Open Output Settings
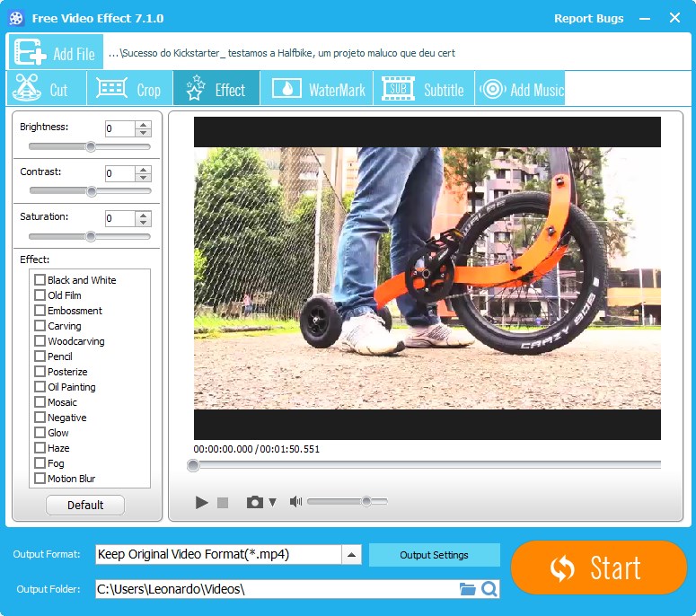The width and height of the screenshot is (696, 616). point(434,555)
